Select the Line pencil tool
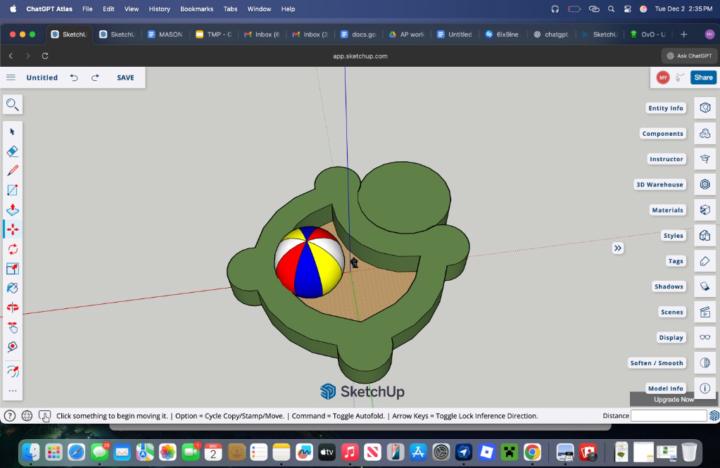720x468 pixels. coord(13,171)
